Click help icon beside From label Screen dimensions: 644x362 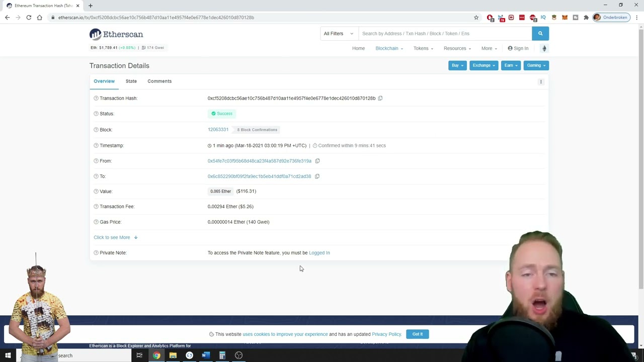tap(96, 161)
